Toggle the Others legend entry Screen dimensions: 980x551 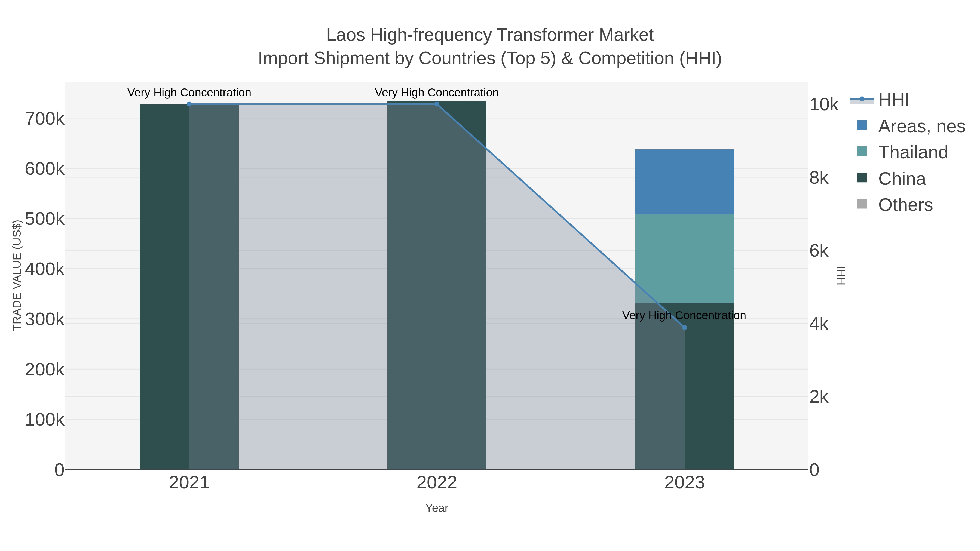(x=895, y=205)
